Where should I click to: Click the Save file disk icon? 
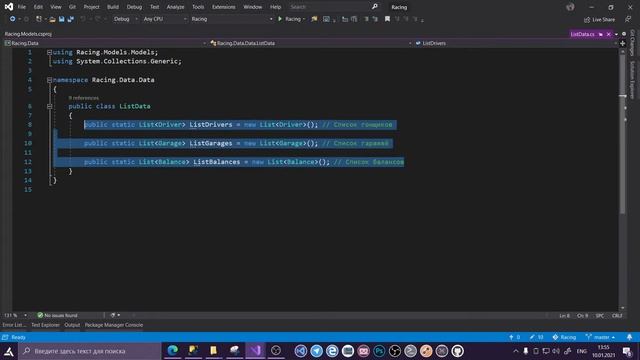click(61, 19)
